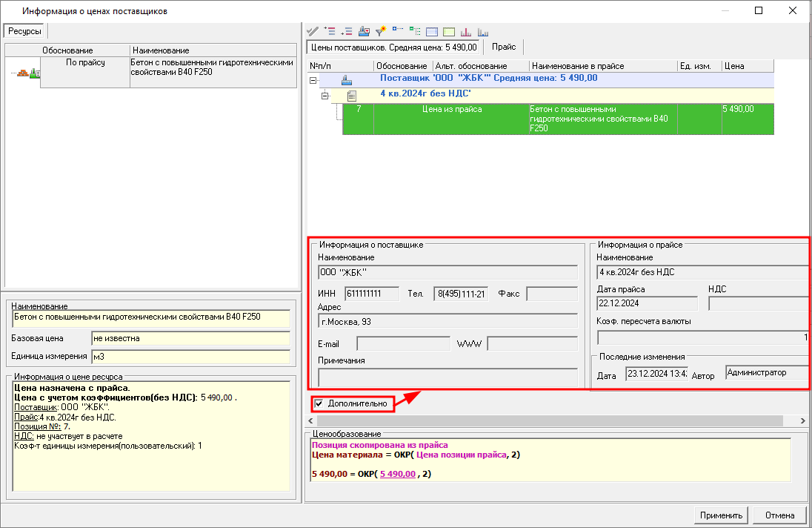Click the add-row-above toolbar icon
This screenshot has height=528, width=812.
click(x=330, y=32)
